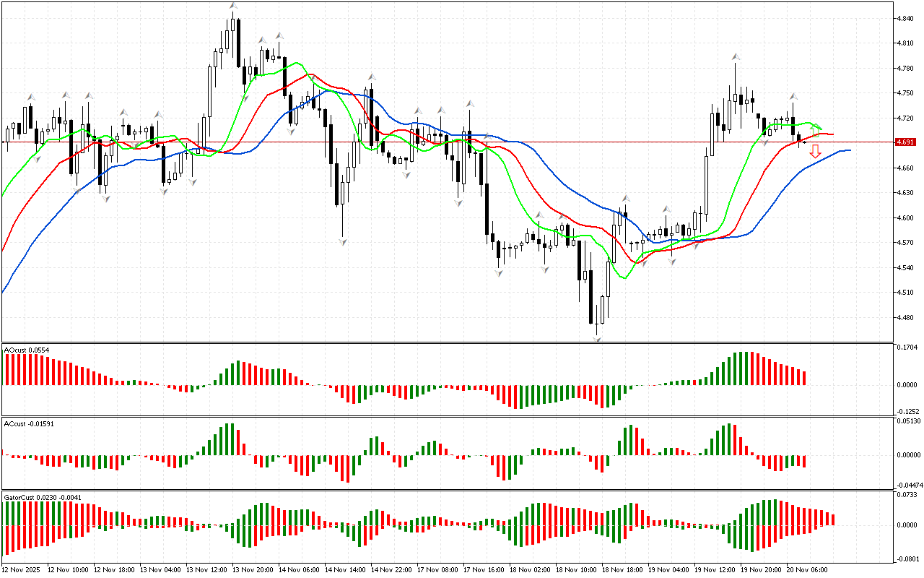
Task: Click the down fractal below the 14 Nov low wick
Action: click(343, 242)
